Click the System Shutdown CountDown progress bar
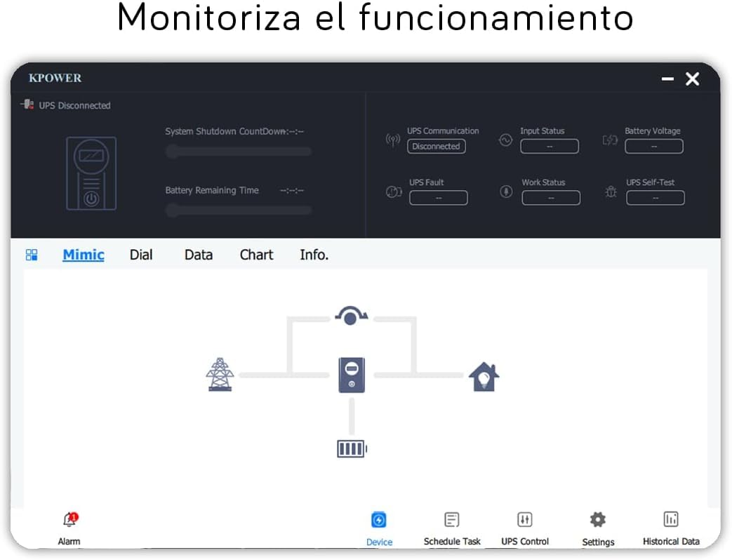 click(239, 151)
